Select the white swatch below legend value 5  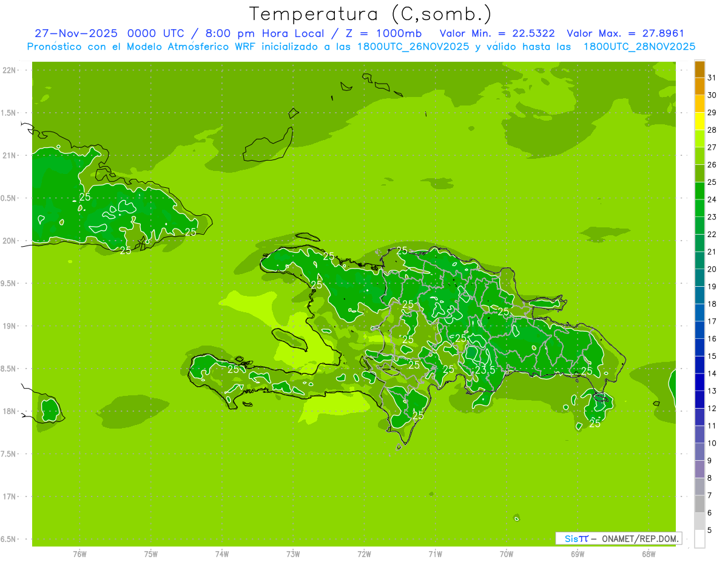coord(699,539)
